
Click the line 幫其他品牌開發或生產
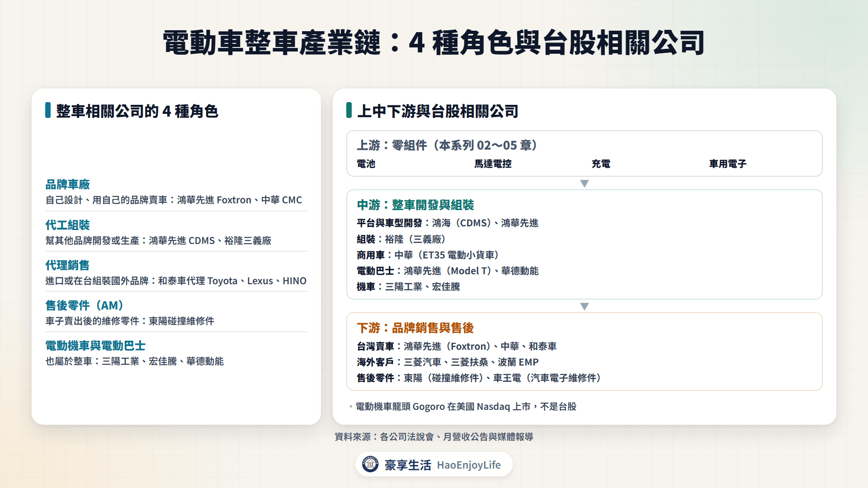tap(158, 240)
